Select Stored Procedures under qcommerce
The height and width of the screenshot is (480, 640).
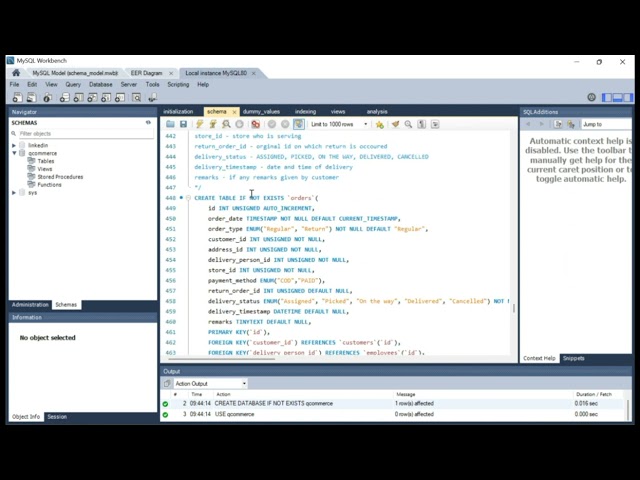click(60, 177)
